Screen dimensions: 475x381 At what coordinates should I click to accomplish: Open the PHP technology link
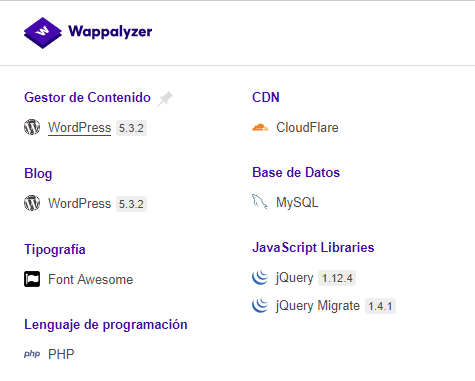61,354
